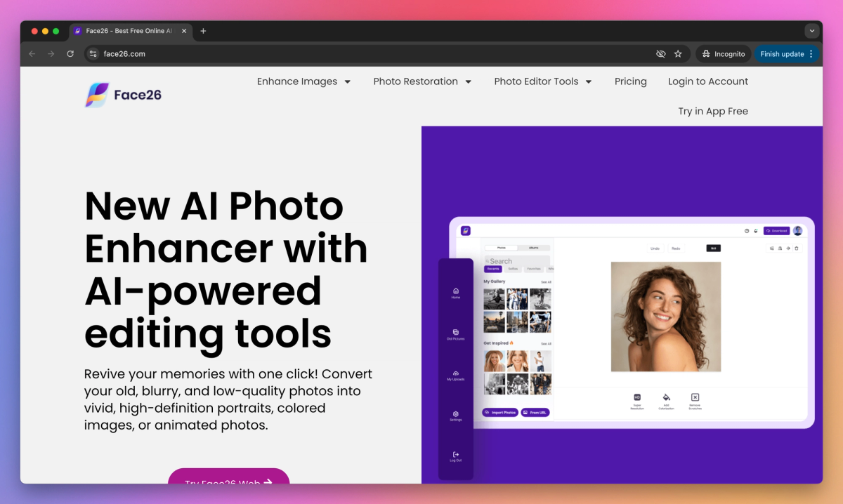Click Login to Account
The height and width of the screenshot is (504, 843).
point(708,81)
